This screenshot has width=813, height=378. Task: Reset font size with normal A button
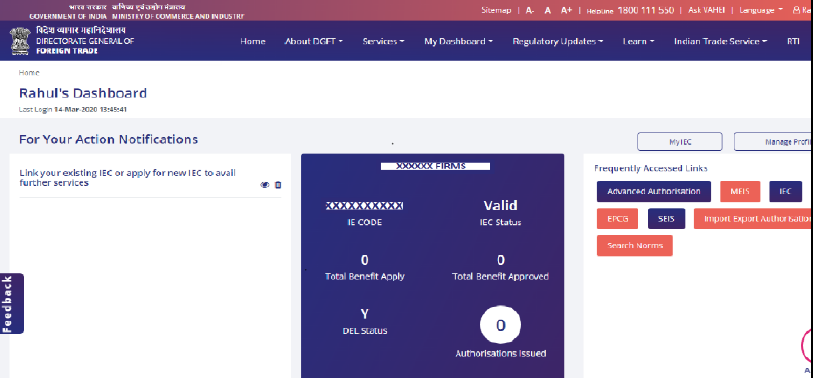coord(548,10)
